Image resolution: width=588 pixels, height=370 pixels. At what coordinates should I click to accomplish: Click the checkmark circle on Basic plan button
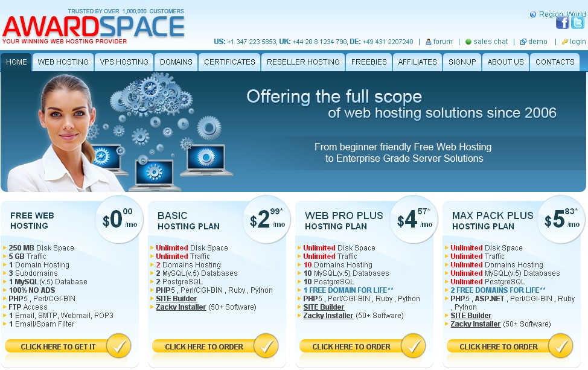tap(266, 346)
